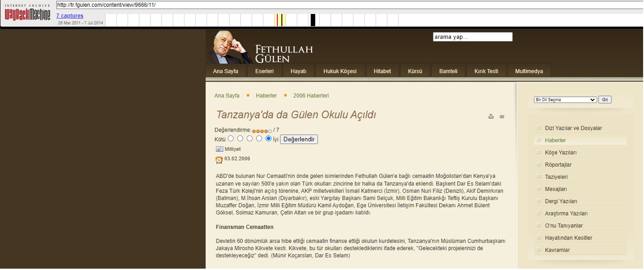Click the Git button next to language select
The image size is (644, 270).
point(605,100)
